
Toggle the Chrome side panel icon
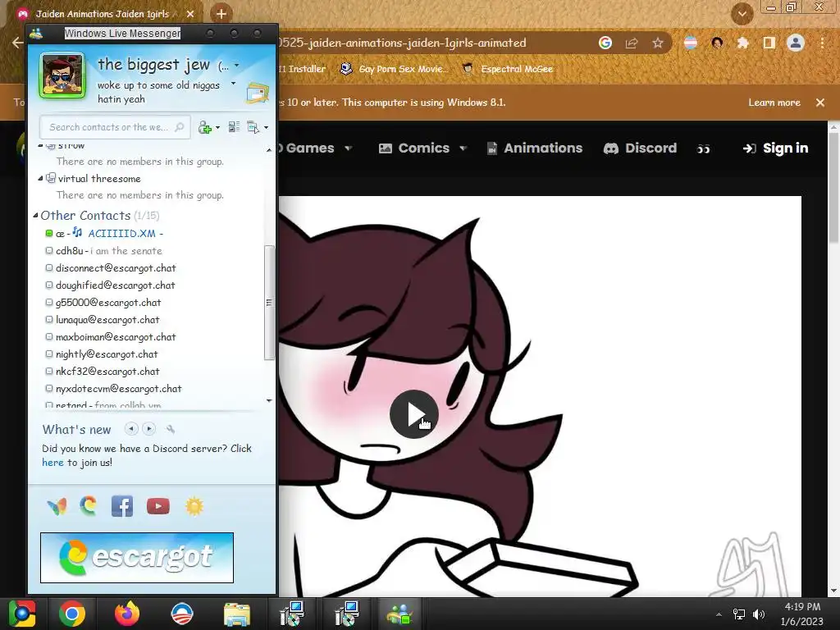pyautogui.click(x=769, y=43)
